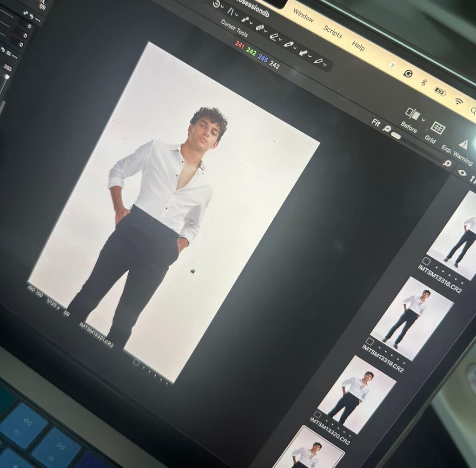Open the Scripts menu
The image size is (476, 468).
click(332, 32)
